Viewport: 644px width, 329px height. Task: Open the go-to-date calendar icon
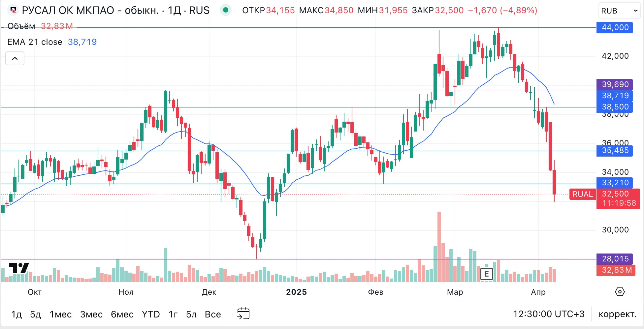243,314
